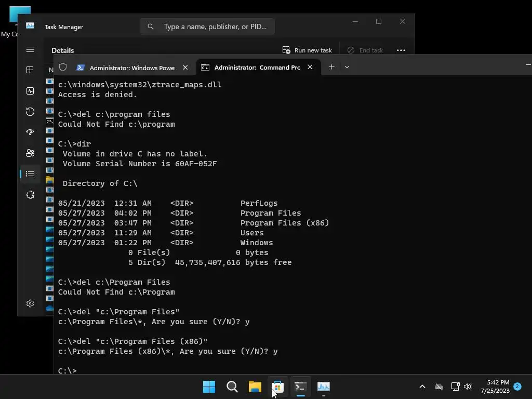Click the 'ztrace_maps.dll' path line
532x399 pixels.
pyautogui.click(x=140, y=85)
